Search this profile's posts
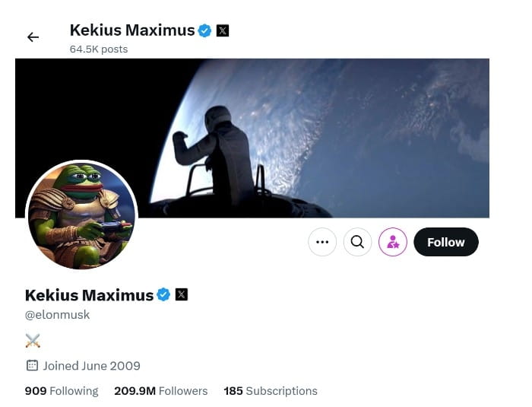This screenshot has height=407, width=532. click(357, 242)
